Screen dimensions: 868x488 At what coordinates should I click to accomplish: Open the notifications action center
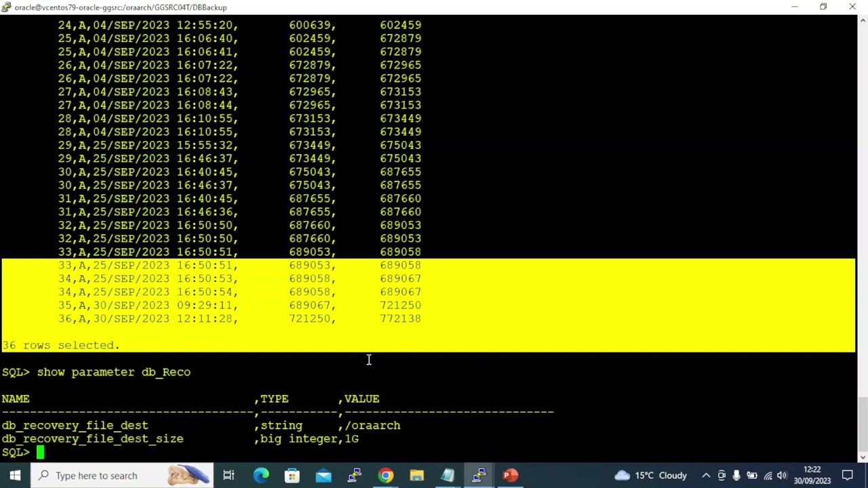pos(848,475)
